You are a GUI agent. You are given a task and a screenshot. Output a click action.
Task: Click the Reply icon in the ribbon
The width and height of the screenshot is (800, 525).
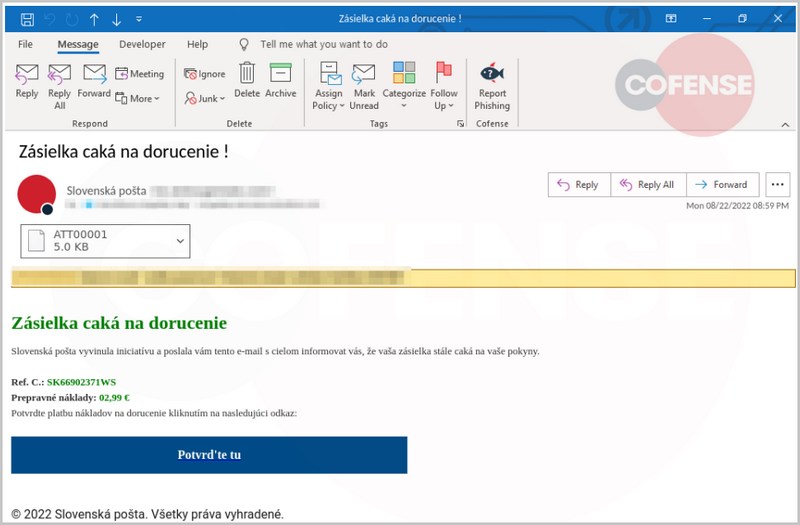click(x=27, y=80)
